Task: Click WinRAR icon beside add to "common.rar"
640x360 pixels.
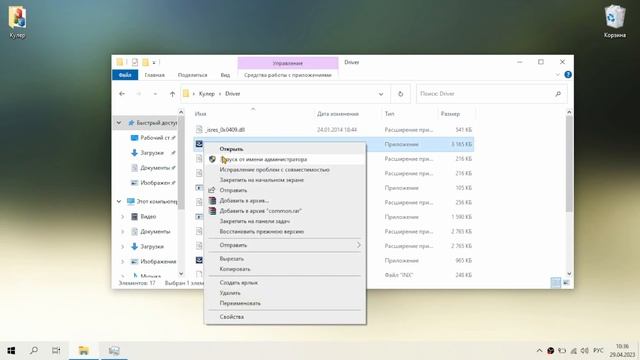Action: 212,211
